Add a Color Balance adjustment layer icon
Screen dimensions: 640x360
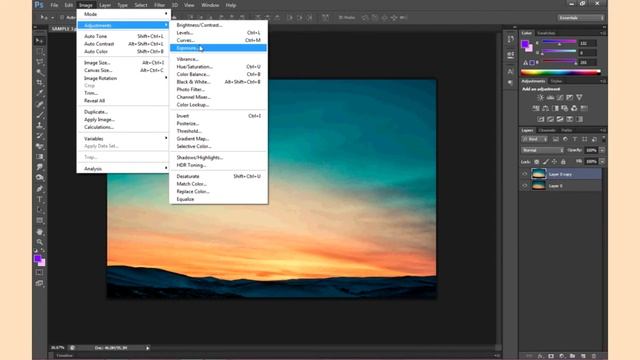[x=546, y=108]
